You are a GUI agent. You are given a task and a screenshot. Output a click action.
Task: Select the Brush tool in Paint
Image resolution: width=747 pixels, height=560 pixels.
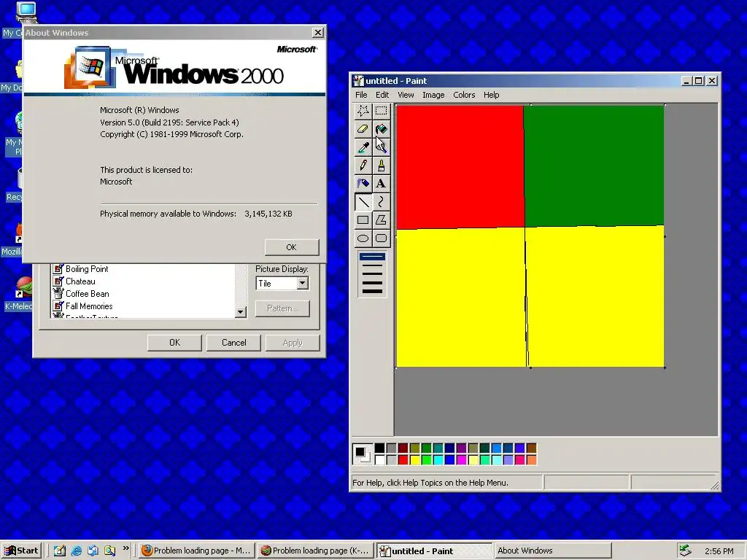tap(381, 166)
